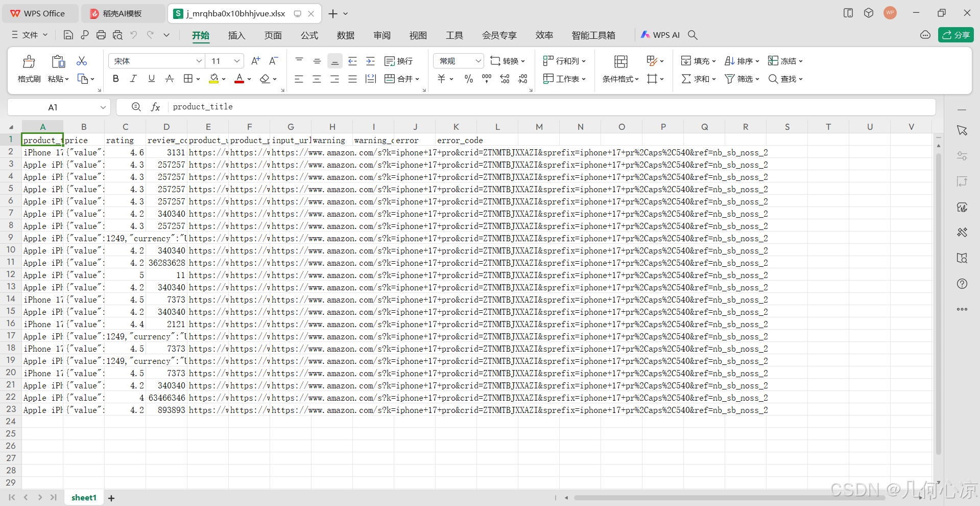Click the insert function fx icon
Screen dimensions: 980x506
pos(155,107)
